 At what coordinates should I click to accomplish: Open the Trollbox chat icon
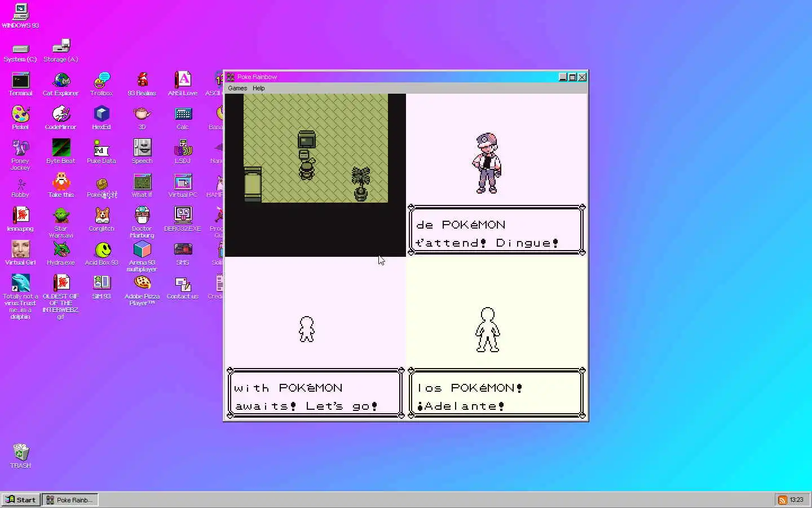click(101, 85)
